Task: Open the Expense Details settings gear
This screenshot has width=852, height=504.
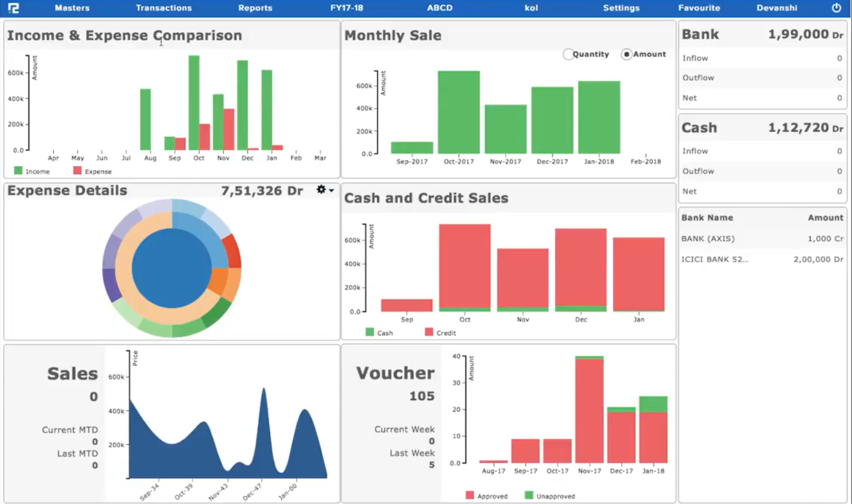Action: coord(321,189)
